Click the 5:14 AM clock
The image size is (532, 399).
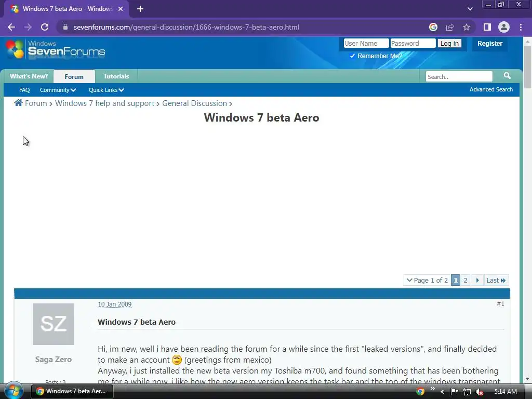(x=506, y=392)
